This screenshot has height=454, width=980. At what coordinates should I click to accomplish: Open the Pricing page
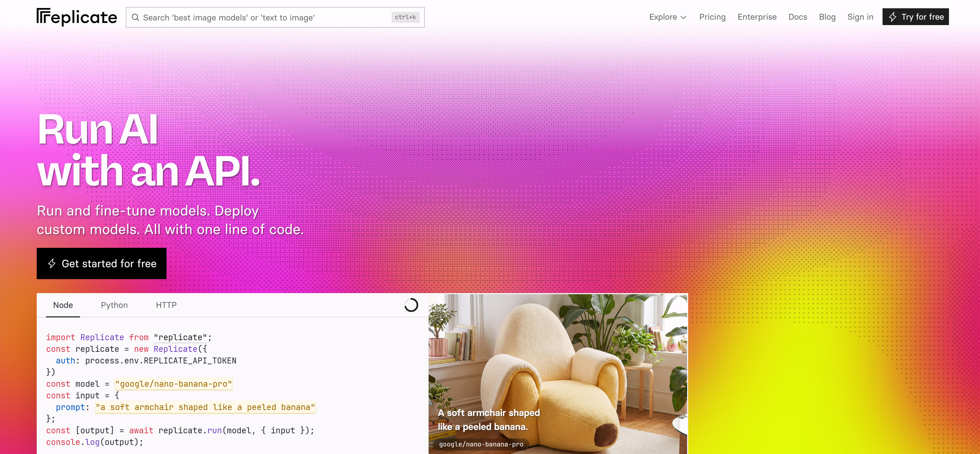tap(712, 17)
